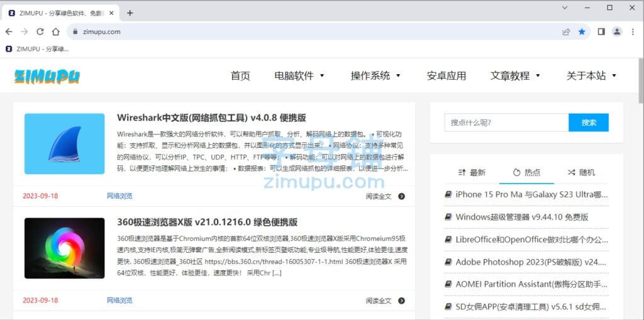The width and height of the screenshot is (644, 320).
Task: Expand the 文章教程 dropdown menu
Action: [515, 75]
